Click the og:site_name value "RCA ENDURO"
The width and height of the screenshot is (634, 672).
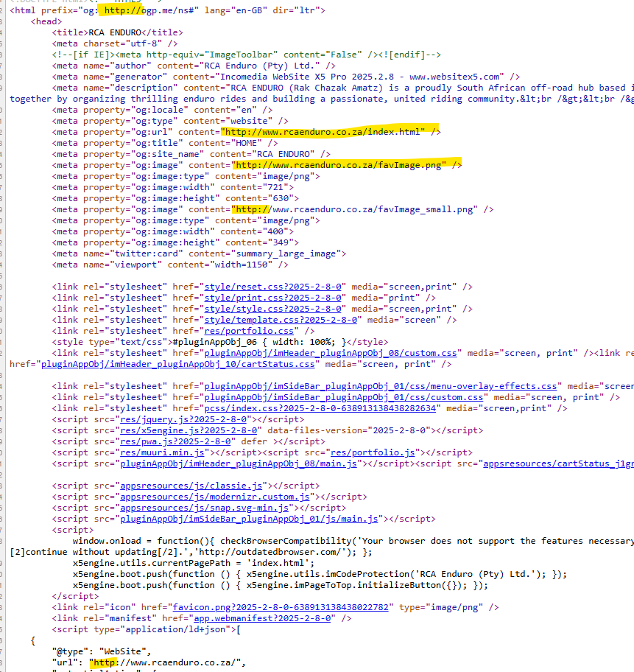pos(283,154)
